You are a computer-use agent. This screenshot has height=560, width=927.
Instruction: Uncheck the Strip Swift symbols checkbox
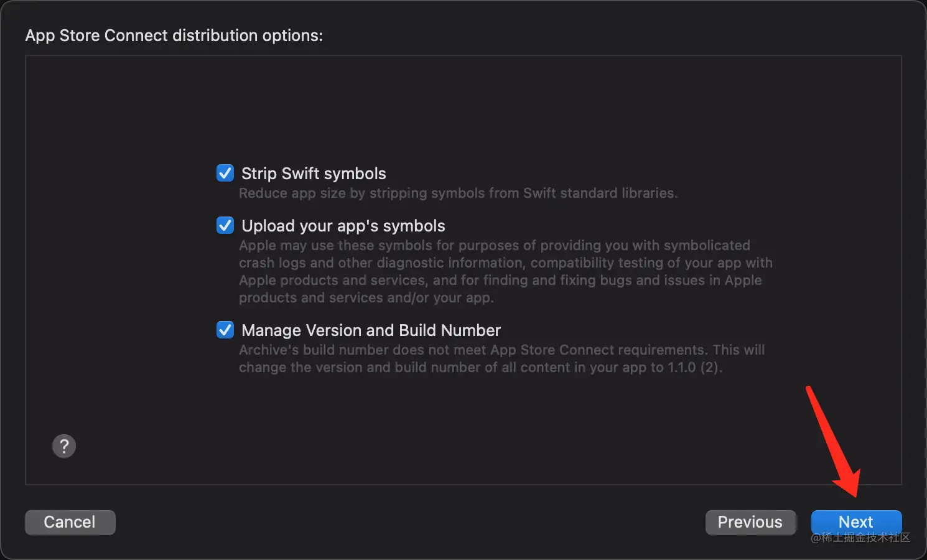[225, 173]
